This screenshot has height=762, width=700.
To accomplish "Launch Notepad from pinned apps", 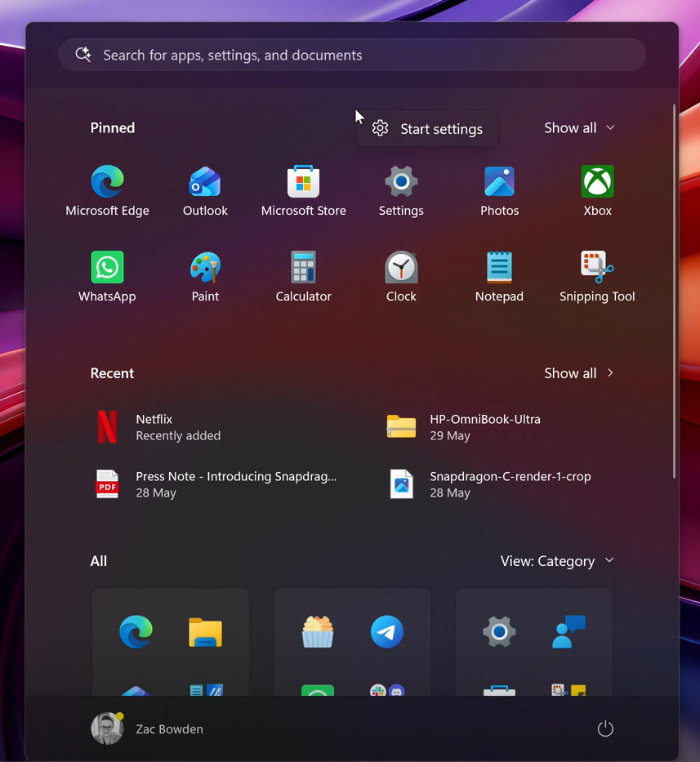I will [499, 277].
